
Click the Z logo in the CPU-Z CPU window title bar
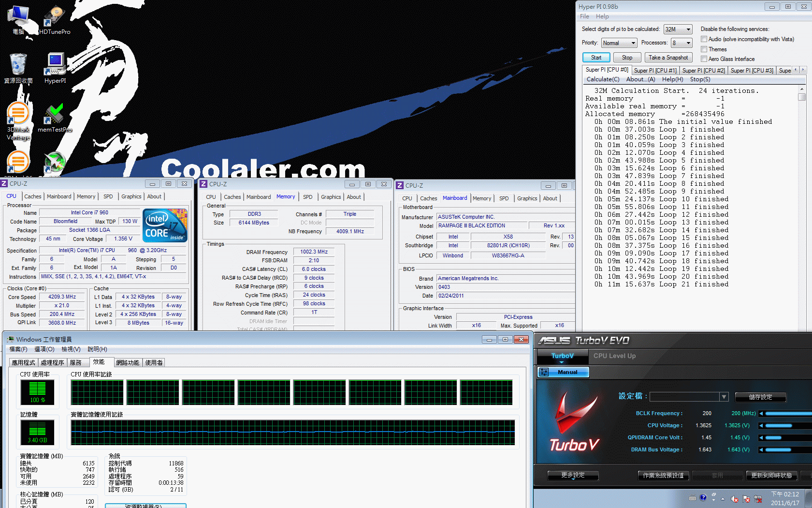(4, 184)
